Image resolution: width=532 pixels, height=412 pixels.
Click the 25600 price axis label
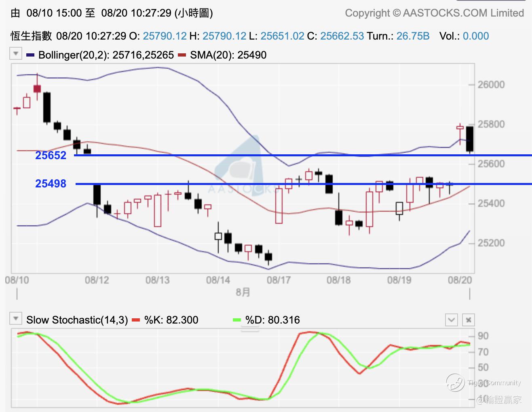pyautogui.click(x=491, y=164)
